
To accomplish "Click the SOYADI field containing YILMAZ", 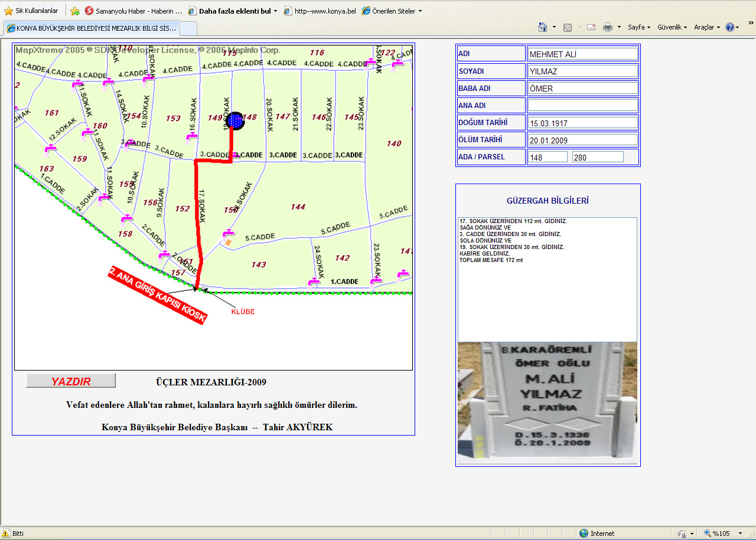I will [x=582, y=71].
